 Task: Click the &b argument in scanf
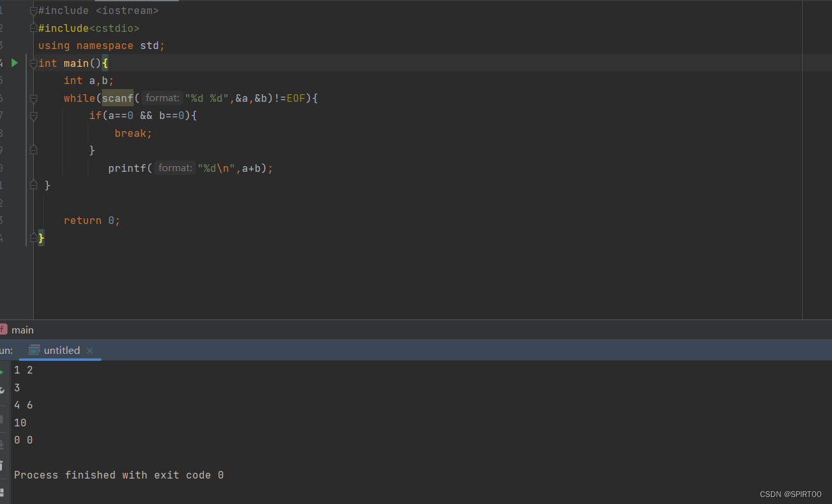[261, 98]
